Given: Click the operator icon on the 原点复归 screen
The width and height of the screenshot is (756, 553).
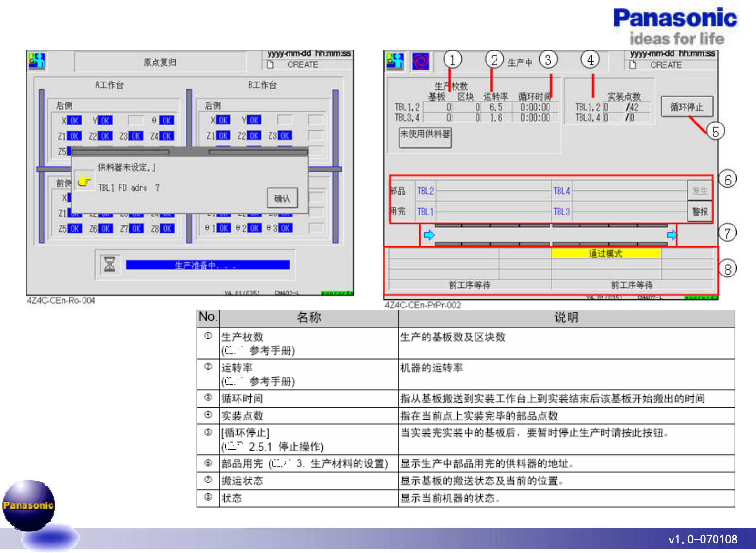Looking at the screenshot, I should coord(37,61).
